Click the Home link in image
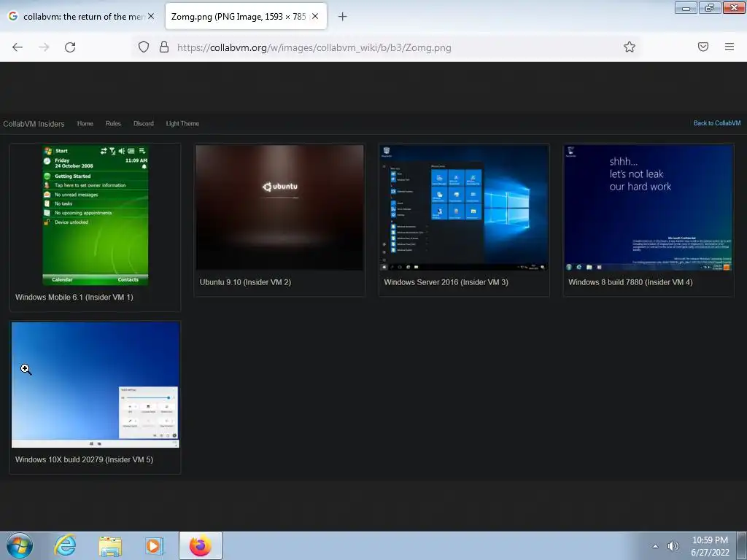The width and height of the screenshot is (747, 560). point(85,123)
